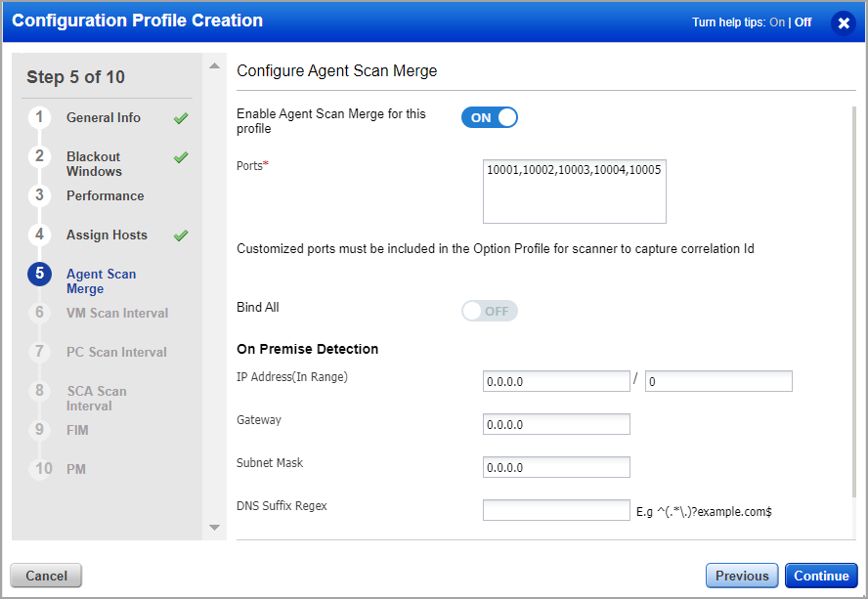Click the Step 7 PC Scan Interval circle

(40, 352)
